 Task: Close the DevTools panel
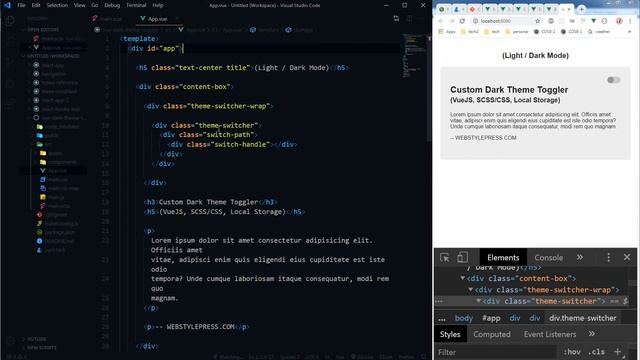627,257
